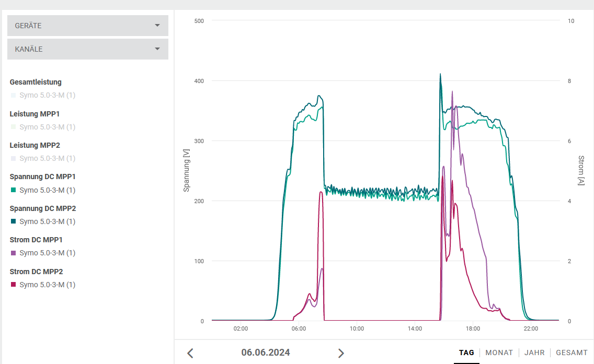Click the dark teal Spannung DC MPP2 swatch
Screen dimensions: 594x364
pyautogui.click(x=13, y=221)
